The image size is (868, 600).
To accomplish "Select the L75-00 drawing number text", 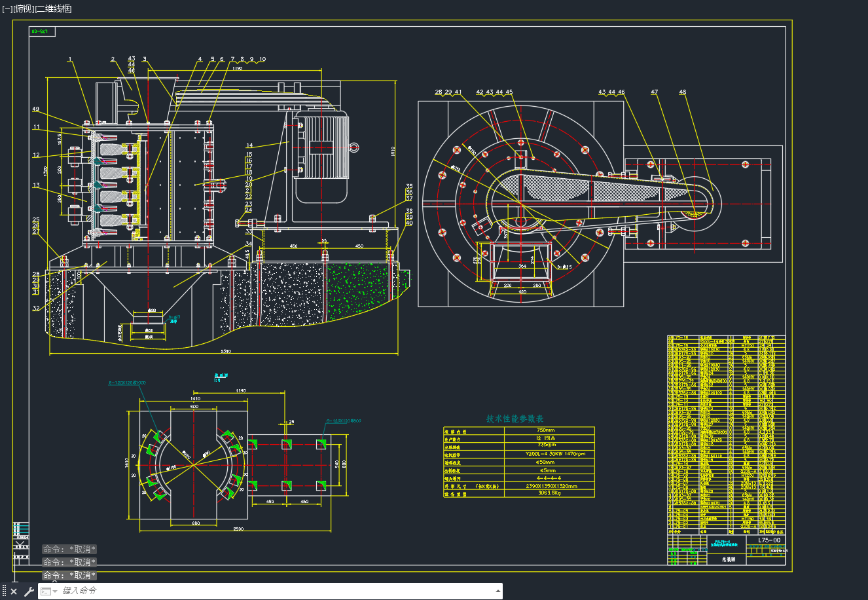I will (769, 540).
